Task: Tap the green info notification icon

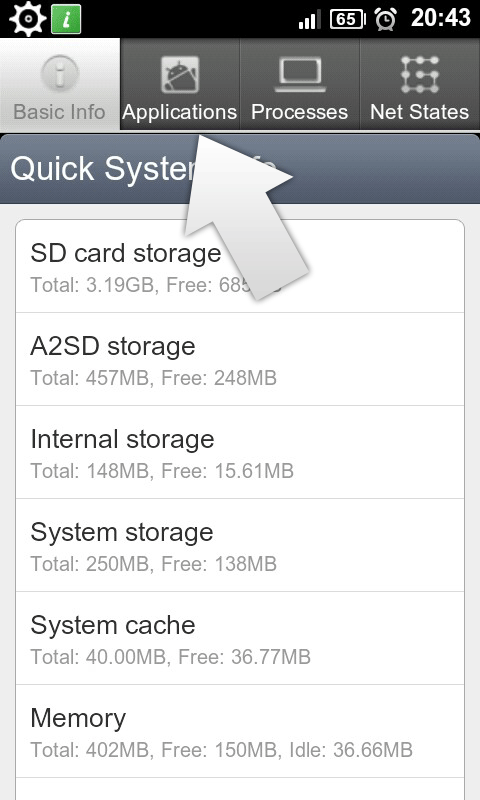Action: coord(66,19)
